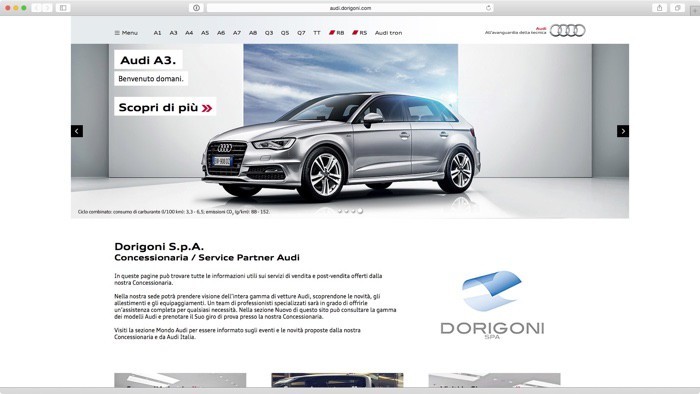Select A1 model in navigation
The image size is (700, 394).
157,33
